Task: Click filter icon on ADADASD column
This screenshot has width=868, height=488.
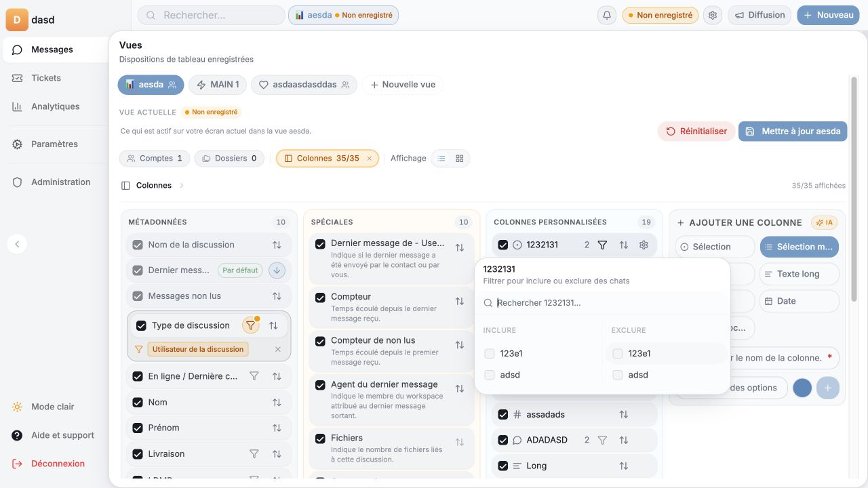Action: (602, 440)
